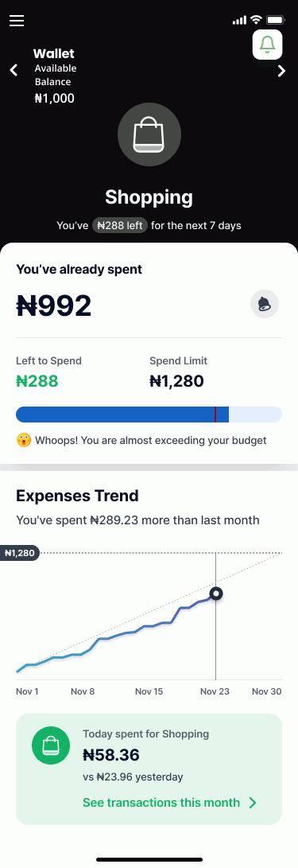Tap chevron next to See transactions
298x868 pixels.
pyautogui.click(x=253, y=803)
